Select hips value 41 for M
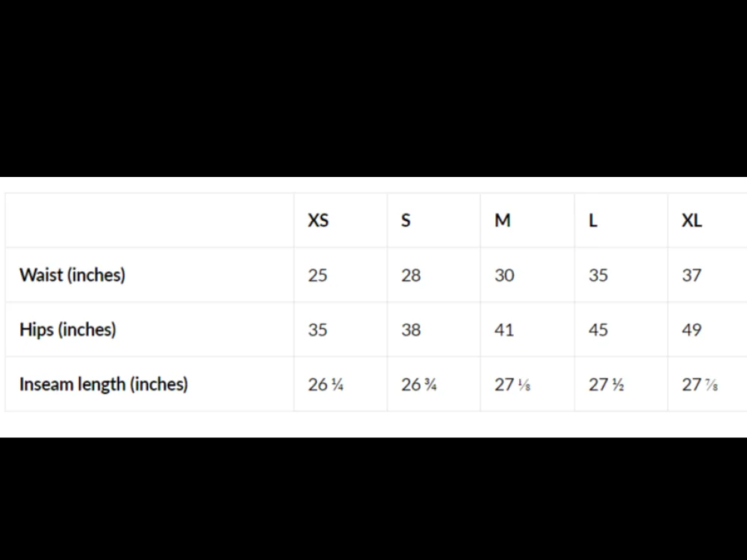This screenshot has width=747, height=560. coord(504,329)
